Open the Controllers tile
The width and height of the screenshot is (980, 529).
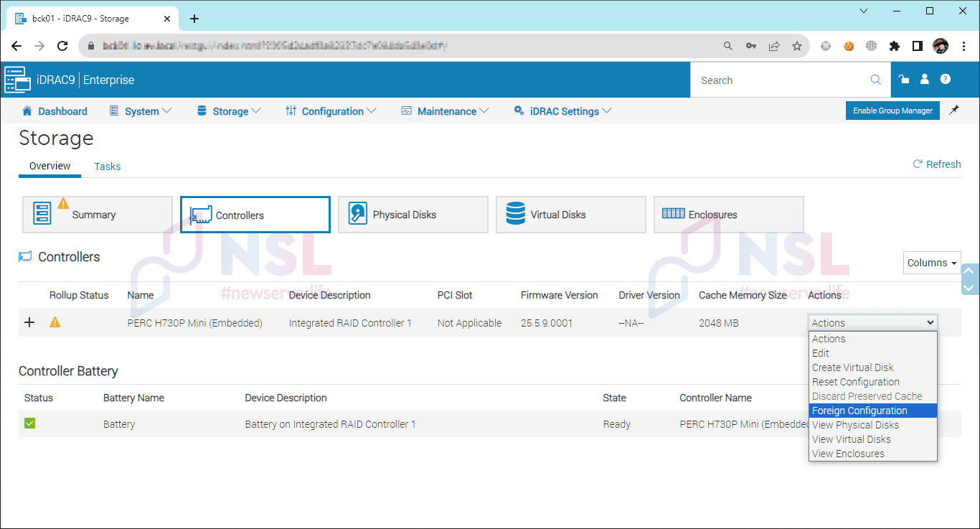point(255,215)
